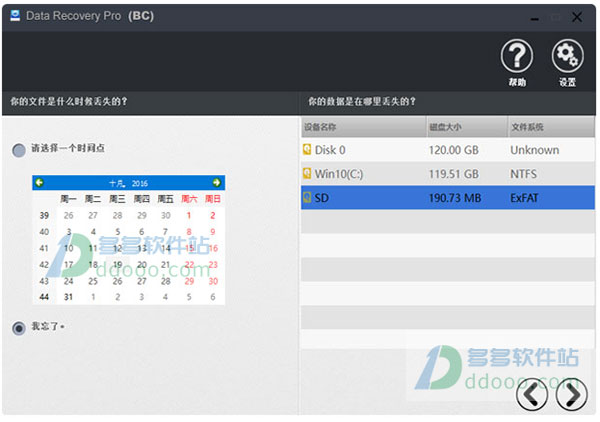Sort by 设备名称 column header
The height and width of the screenshot is (422, 600).
click(364, 127)
